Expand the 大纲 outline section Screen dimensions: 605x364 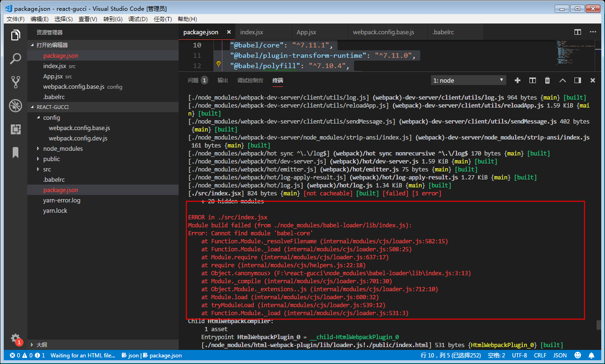[103, 344]
